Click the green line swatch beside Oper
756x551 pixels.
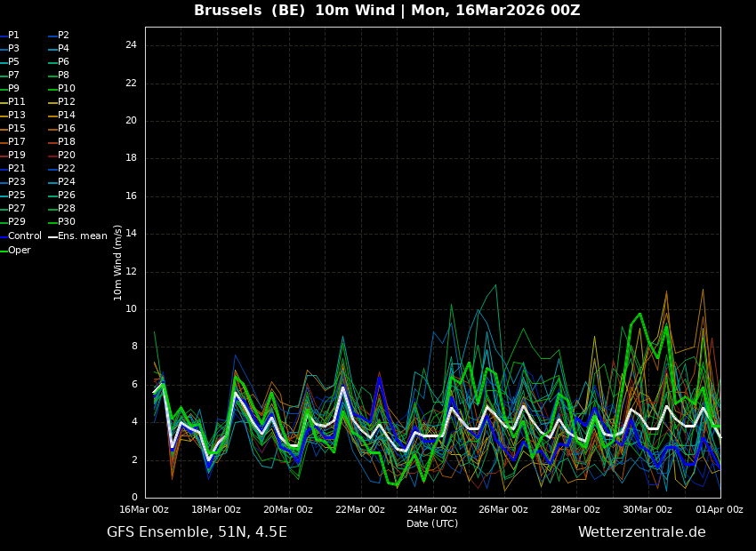tap(4, 251)
